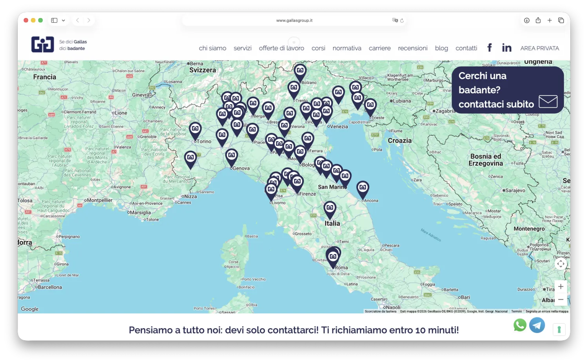588x364 pixels.
Task: Select the map marker at Ancona
Action: click(x=363, y=190)
